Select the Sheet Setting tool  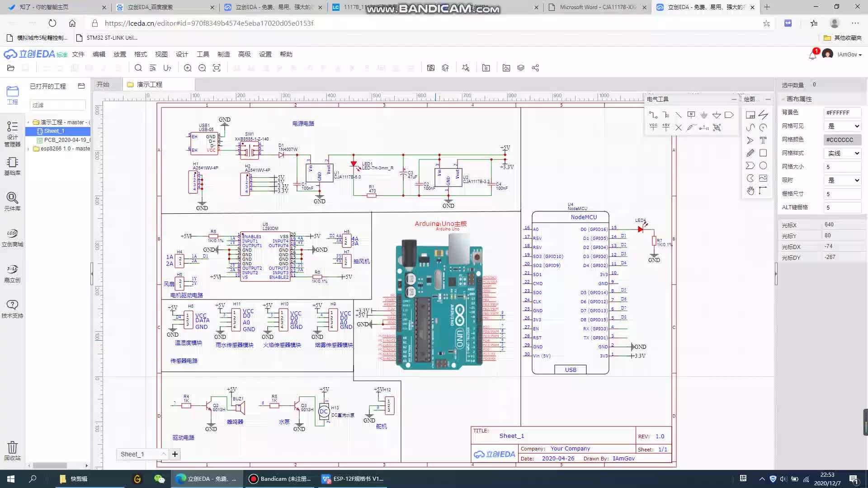point(750,115)
